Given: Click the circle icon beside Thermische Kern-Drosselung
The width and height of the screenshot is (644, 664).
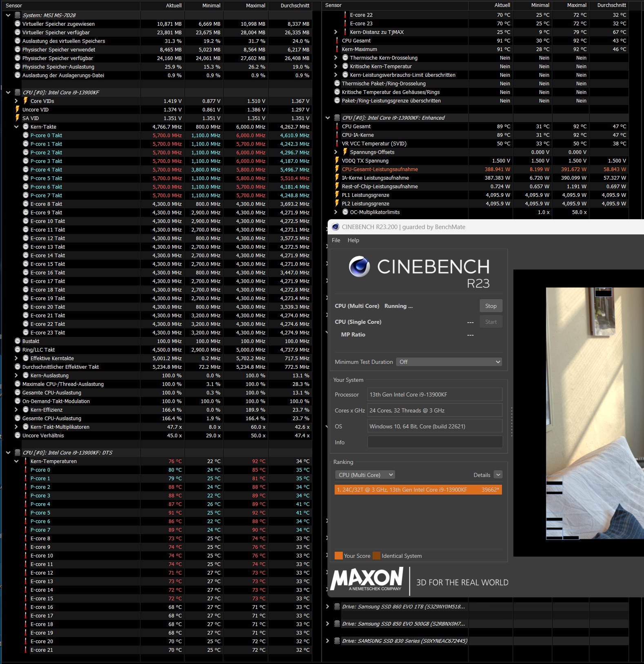Looking at the screenshot, I should [345, 58].
